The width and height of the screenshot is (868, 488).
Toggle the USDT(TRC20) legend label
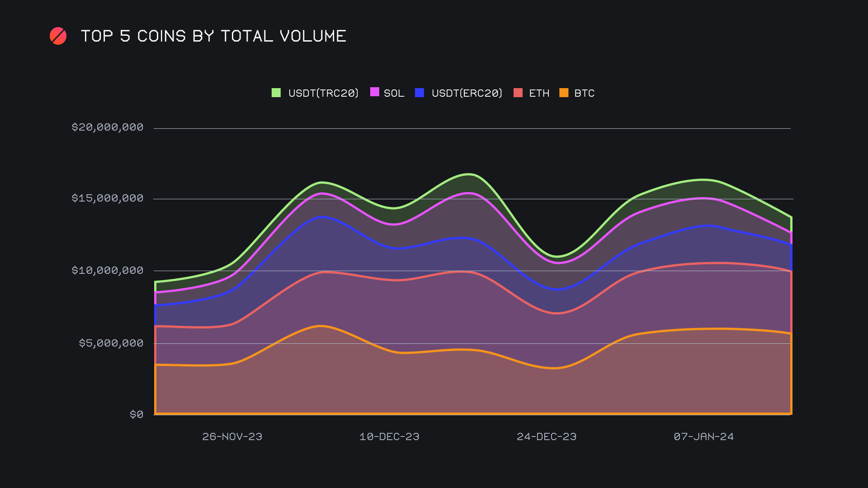[323, 93]
